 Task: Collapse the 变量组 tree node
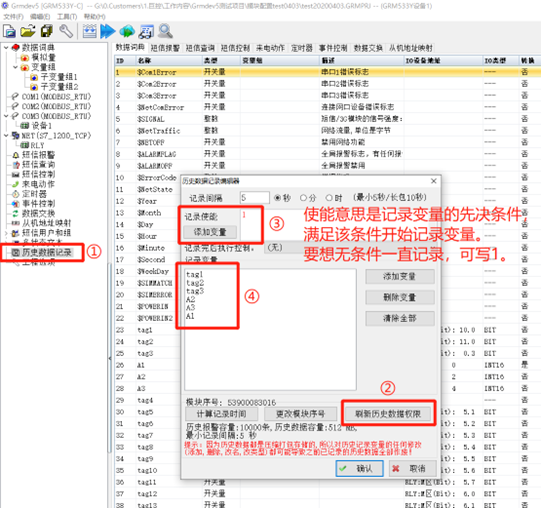pos(16,67)
